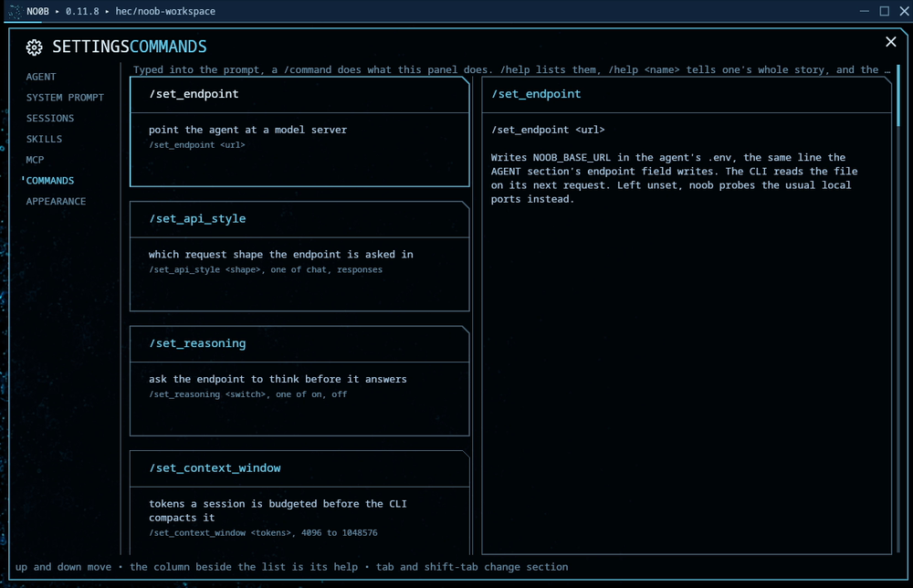Screen dimensions: 913x588
Task: Maximize the NOOB window
Action: click(884, 11)
